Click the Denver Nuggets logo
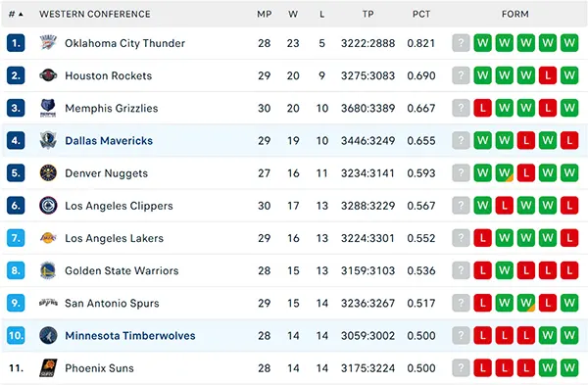Screen dimensions: 588x385 coord(48,172)
